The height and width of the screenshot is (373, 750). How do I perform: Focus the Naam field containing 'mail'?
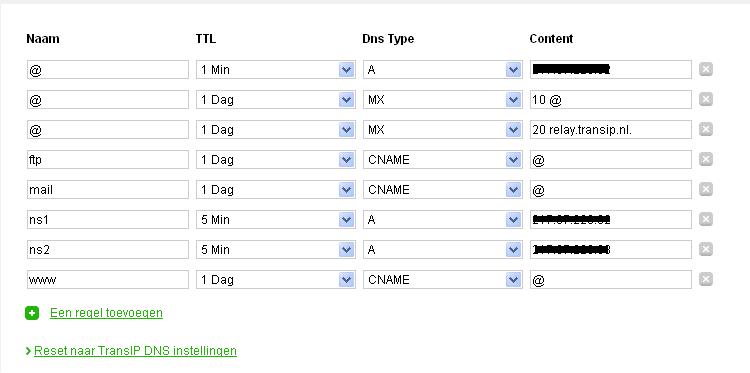tap(108, 190)
